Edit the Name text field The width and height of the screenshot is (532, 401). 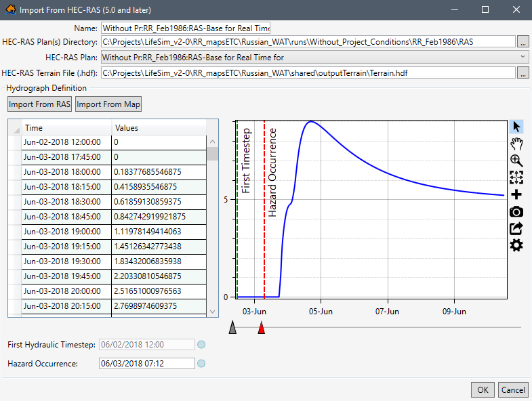pyautogui.click(x=186, y=28)
